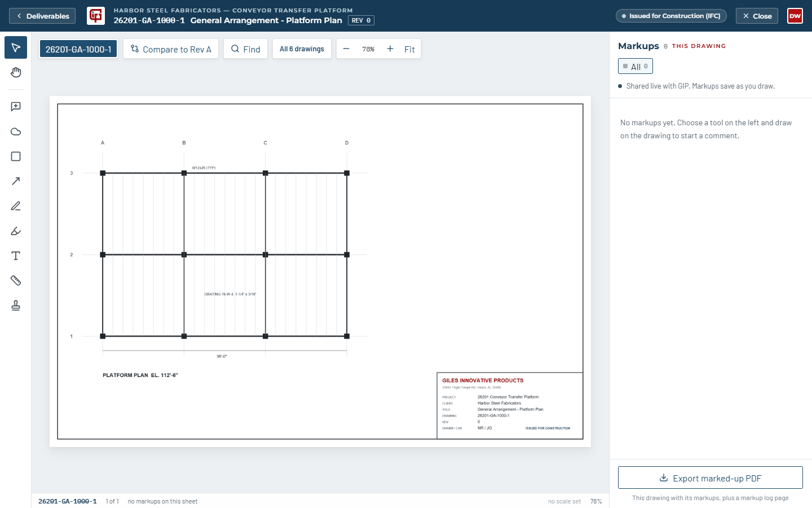The image size is (812, 508).
Task: Zoom out with the minus button
Action: pyautogui.click(x=346, y=49)
